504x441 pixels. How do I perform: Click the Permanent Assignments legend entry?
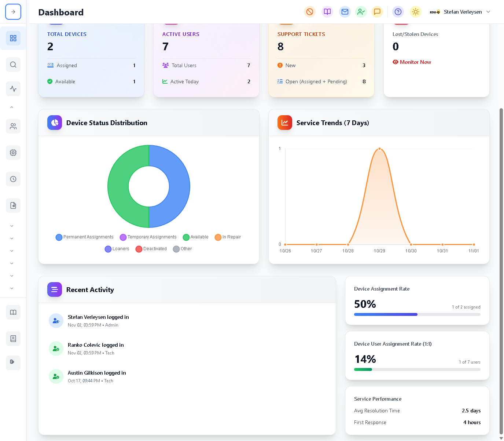(84, 237)
